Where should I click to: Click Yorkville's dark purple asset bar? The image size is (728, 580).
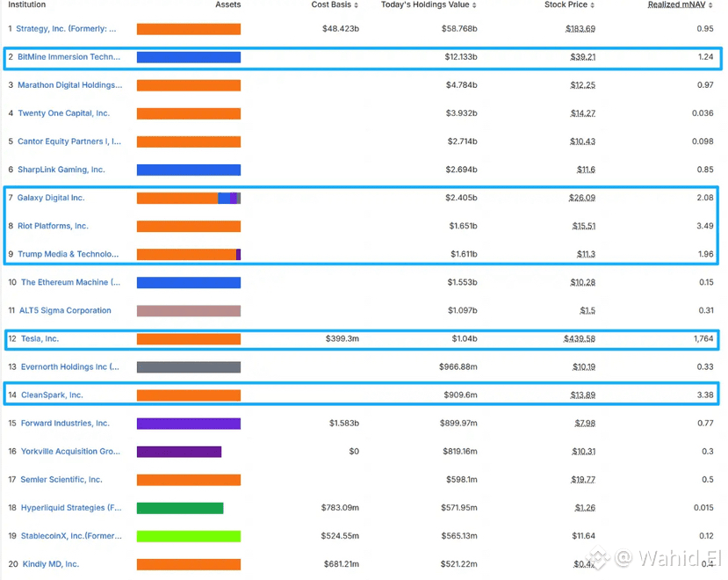(x=179, y=452)
